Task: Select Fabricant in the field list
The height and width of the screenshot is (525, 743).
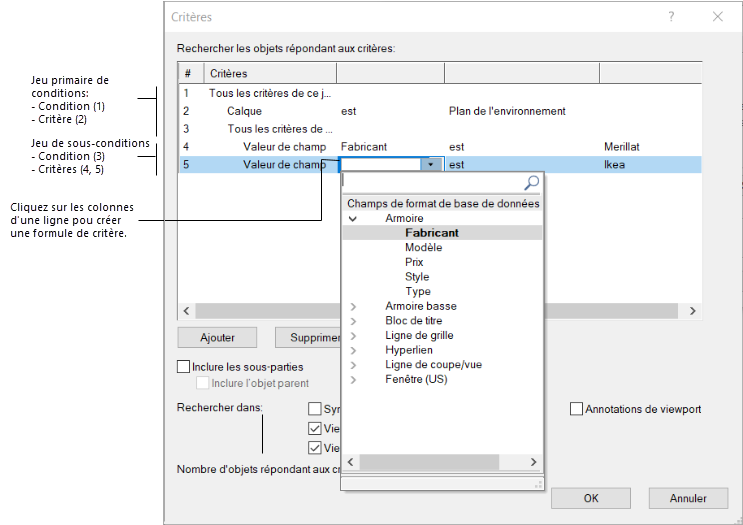Action: point(432,233)
